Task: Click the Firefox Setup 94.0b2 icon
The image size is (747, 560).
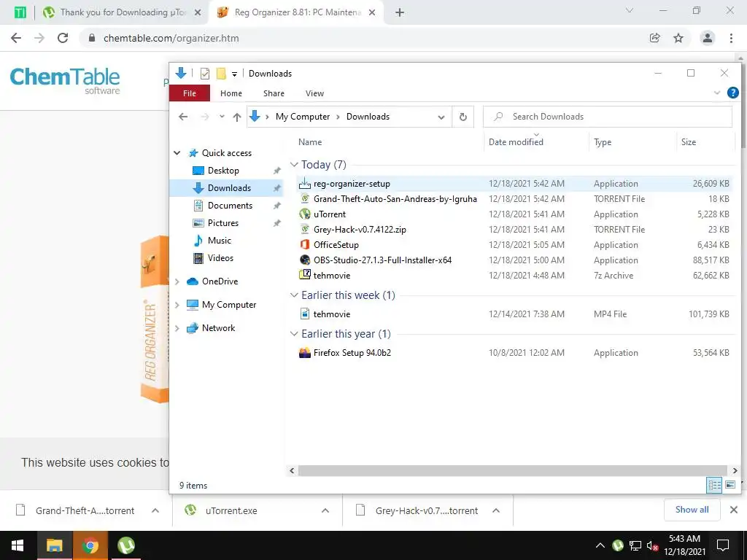Action: click(x=304, y=352)
